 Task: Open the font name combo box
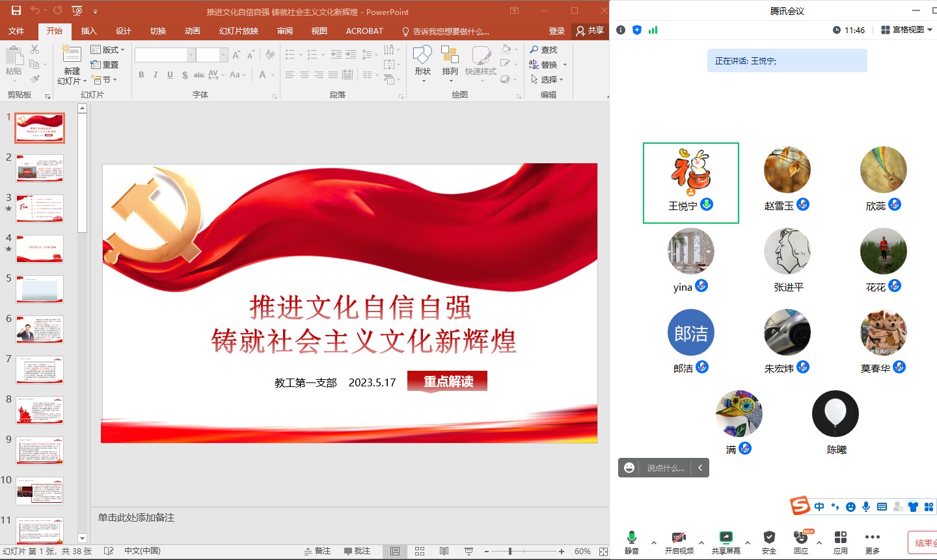click(165, 55)
